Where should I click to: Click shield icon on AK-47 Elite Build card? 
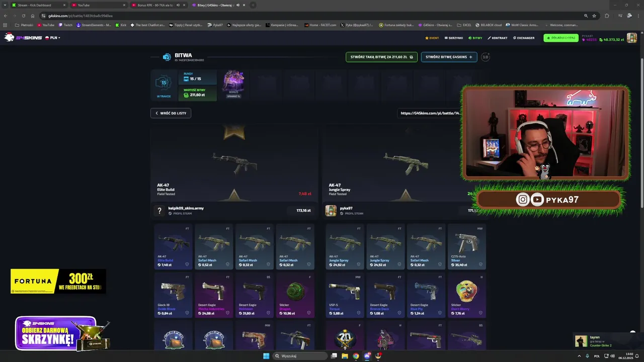[187, 264]
